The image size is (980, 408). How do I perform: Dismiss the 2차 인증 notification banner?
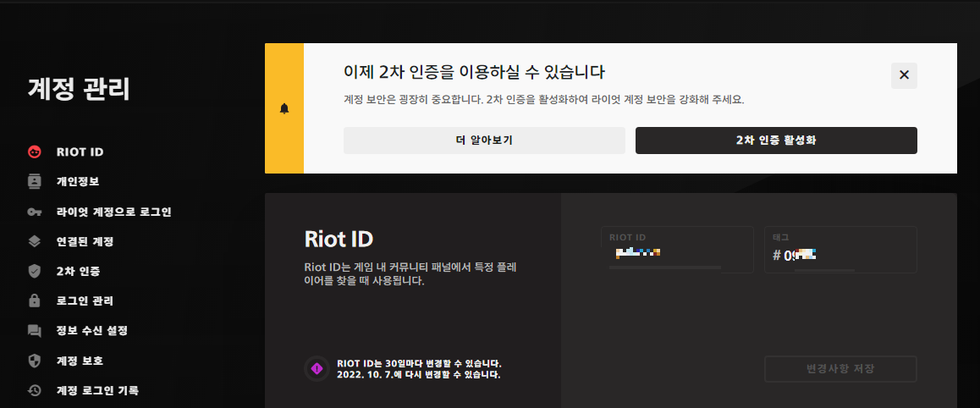click(x=904, y=75)
